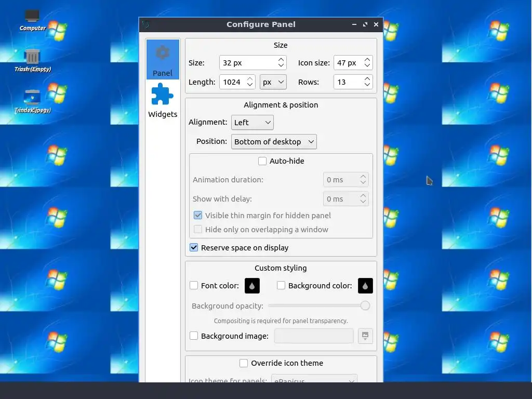Click the Rows value field
Viewport: 532px width, 399px height.
tap(349, 82)
